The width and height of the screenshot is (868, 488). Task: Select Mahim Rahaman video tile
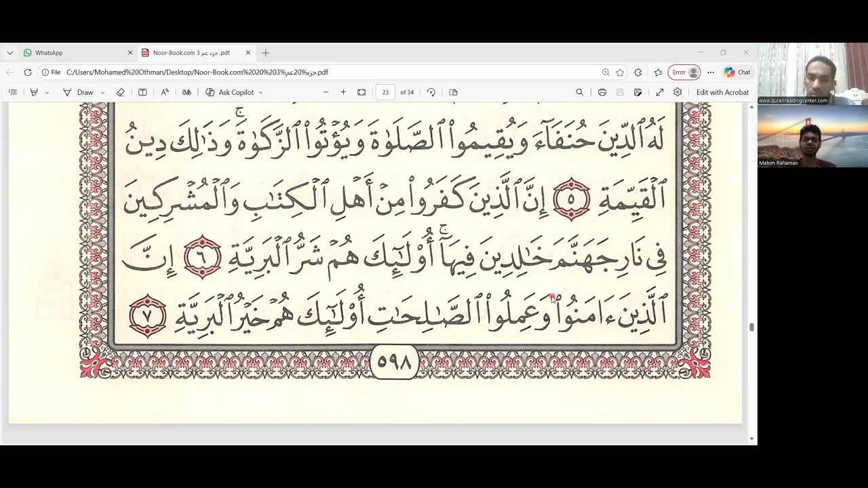812,136
